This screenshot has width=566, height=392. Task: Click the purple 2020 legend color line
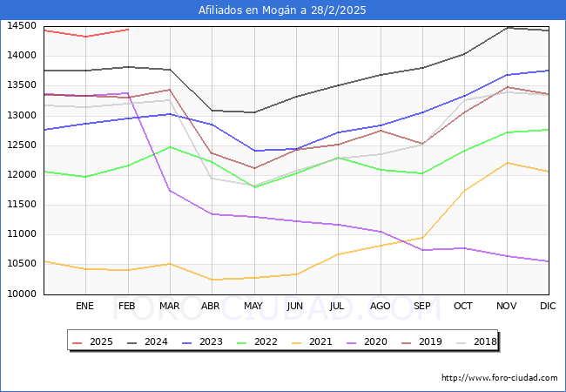click(x=352, y=342)
